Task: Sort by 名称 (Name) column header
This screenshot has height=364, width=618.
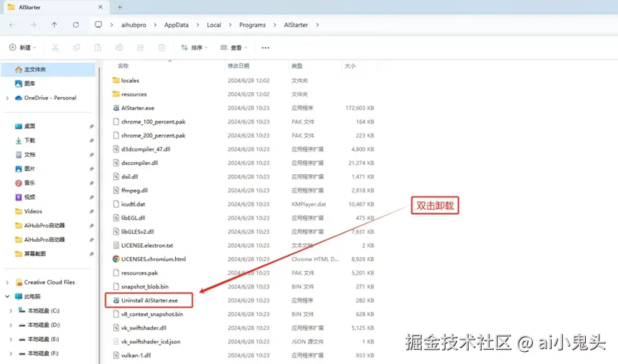Action: point(123,66)
